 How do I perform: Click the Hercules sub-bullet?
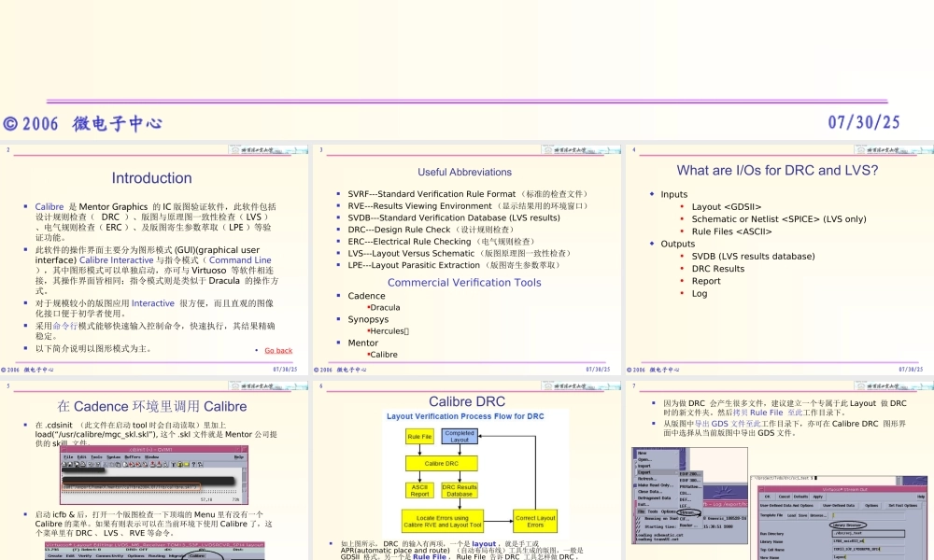click(388, 331)
